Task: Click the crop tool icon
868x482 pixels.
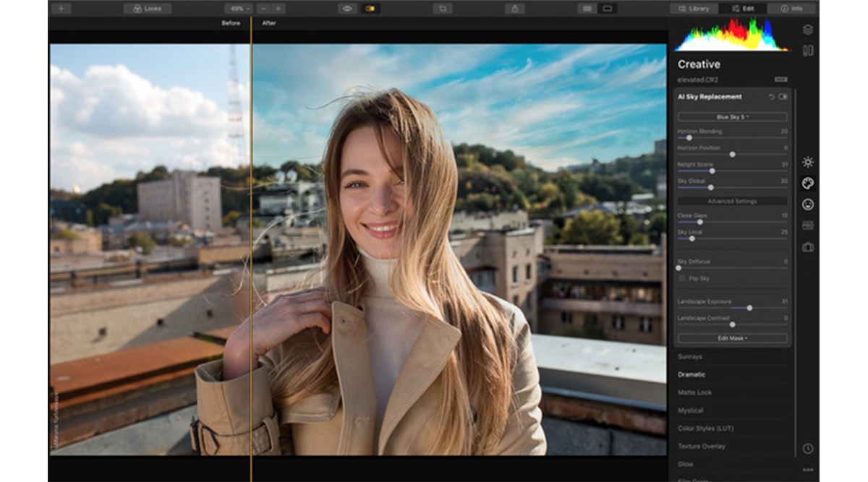Action: [x=442, y=9]
